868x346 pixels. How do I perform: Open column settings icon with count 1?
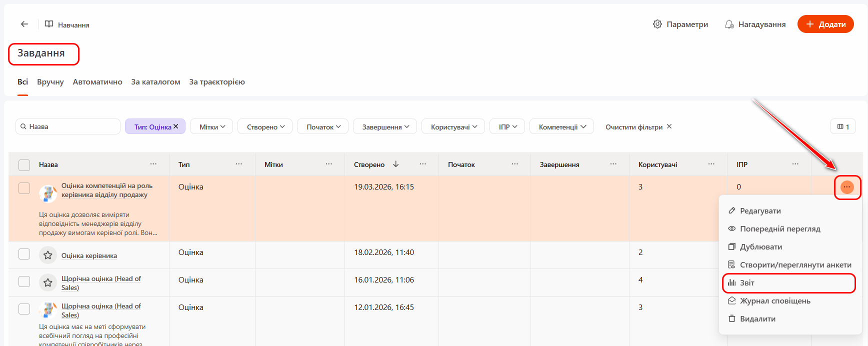coord(843,126)
